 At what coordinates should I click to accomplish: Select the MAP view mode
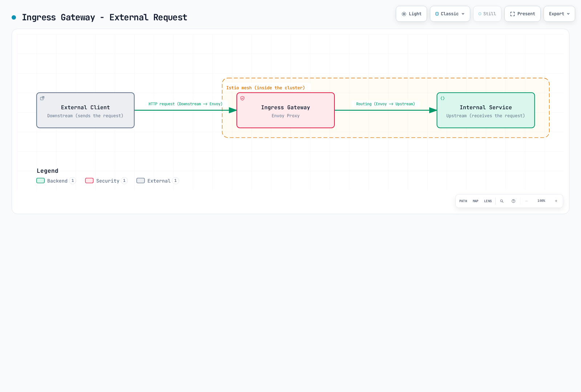coord(475,201)
